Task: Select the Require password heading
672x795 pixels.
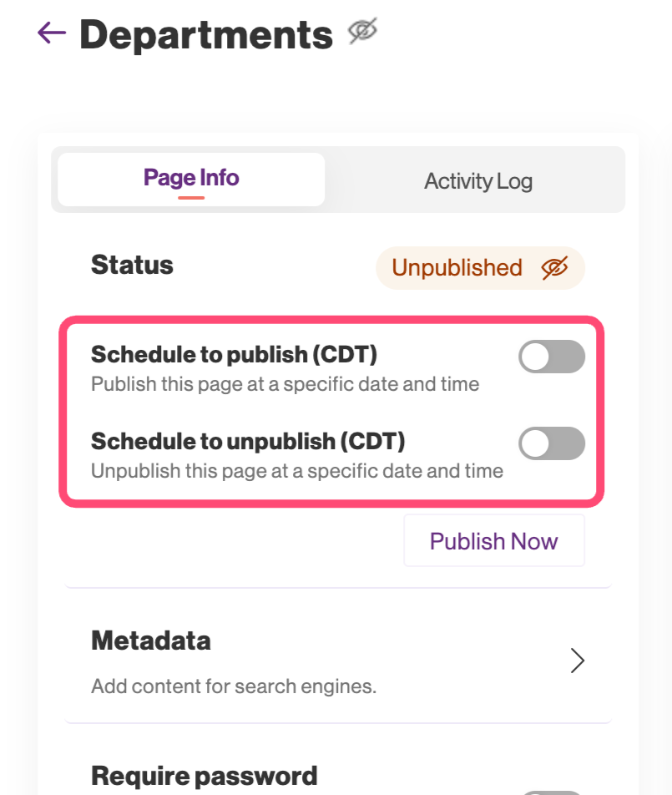Action: [204, 776]
